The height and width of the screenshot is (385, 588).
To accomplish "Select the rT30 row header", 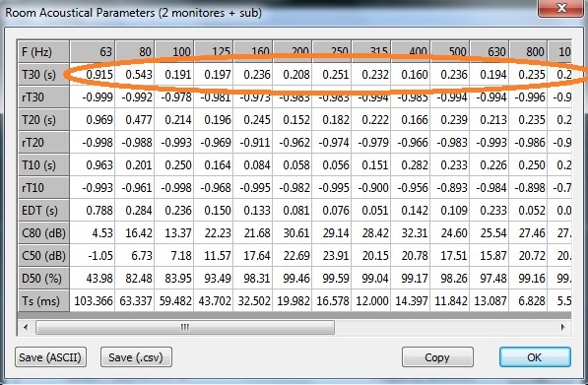I will [43, 97].
